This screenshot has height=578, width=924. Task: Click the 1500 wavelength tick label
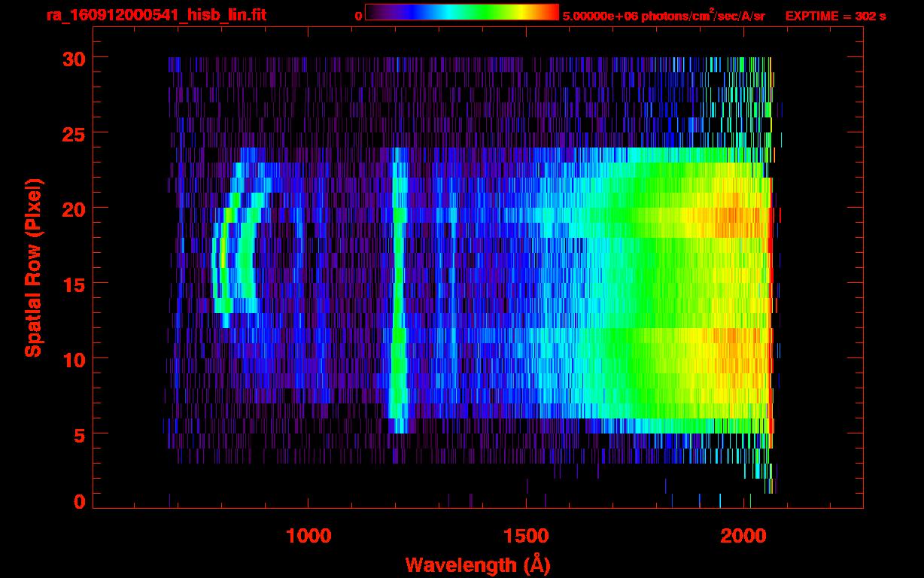pyautogui.click(x=526, y=535)
